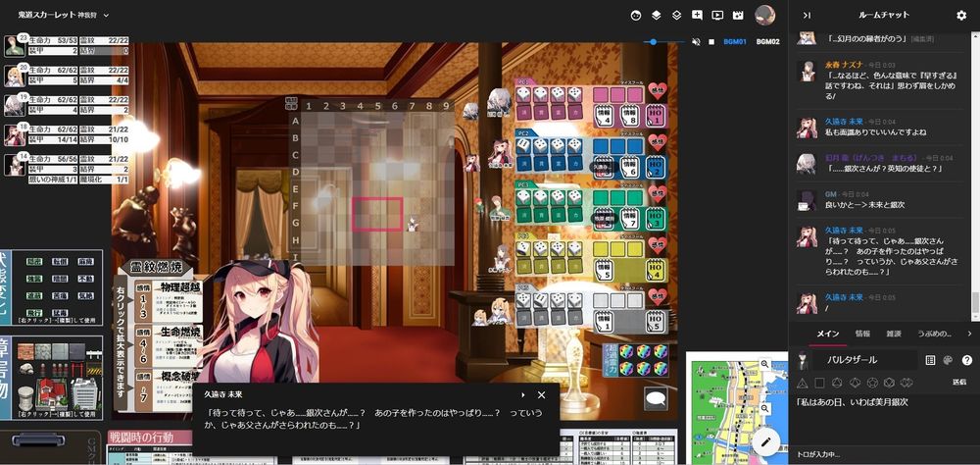The width and height of the screenshot is (980, 465).
Task: Open the speech bubble chat icon
Action: pos(656,398)
